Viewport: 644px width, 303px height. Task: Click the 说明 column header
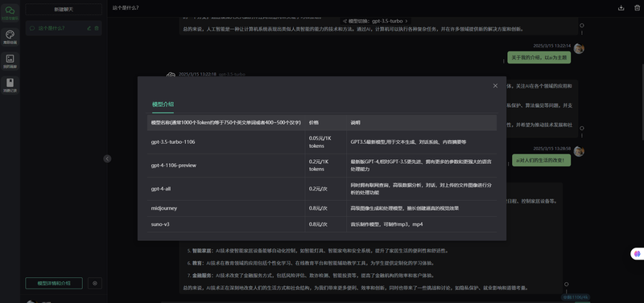(x=421, y=123)
